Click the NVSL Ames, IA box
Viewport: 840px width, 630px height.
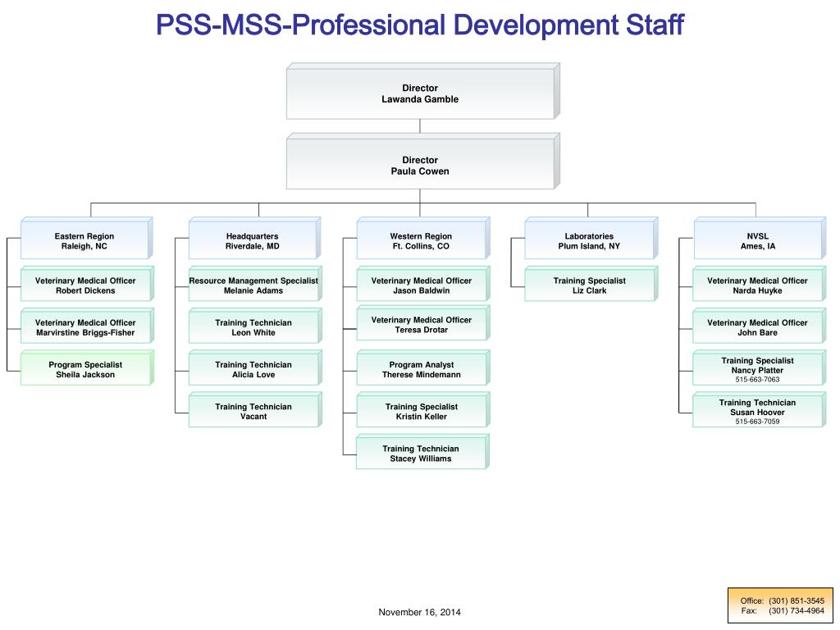click(x=760, y=239)
